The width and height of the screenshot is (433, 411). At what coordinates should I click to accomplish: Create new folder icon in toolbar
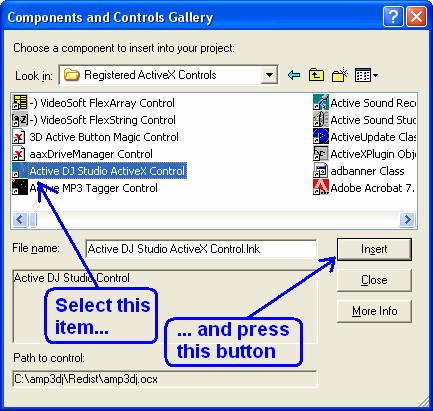pos(340,75)
